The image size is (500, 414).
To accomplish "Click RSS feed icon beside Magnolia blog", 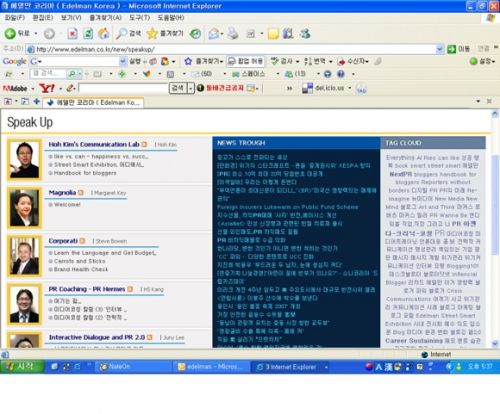I will 80,193.
